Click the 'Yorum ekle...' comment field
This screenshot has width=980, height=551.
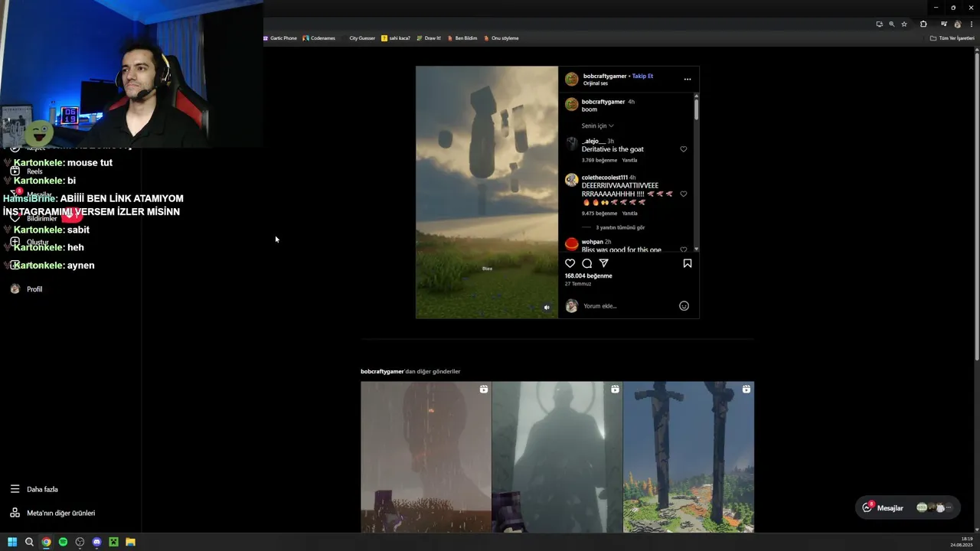(x=628, y=306)
